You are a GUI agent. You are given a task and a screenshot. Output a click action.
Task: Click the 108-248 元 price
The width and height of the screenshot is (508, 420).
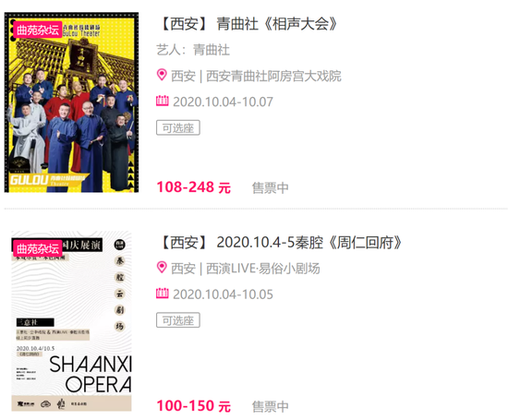coord(194,187)
